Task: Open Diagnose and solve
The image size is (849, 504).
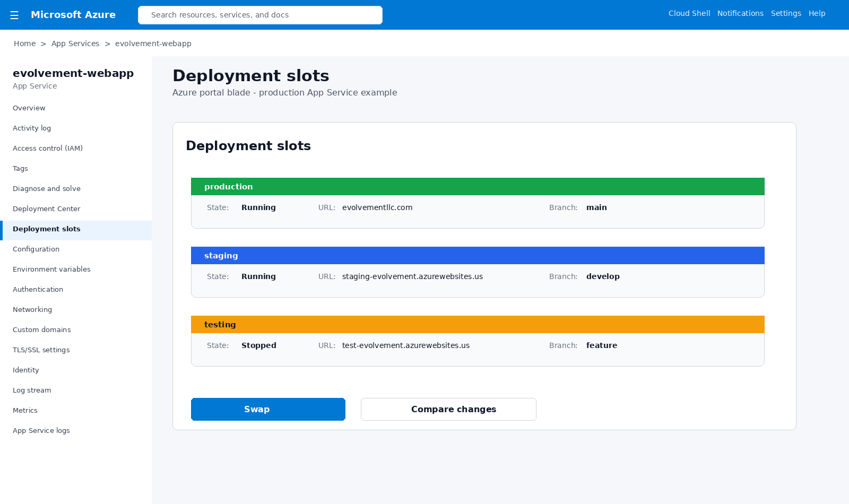Action: 76,189
